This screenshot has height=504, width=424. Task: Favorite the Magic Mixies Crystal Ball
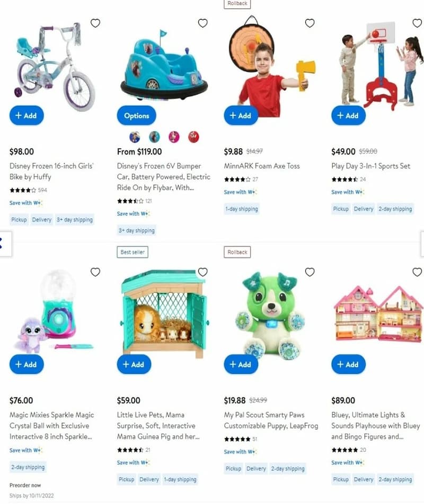pyautogui.click(x=95, y=272)
